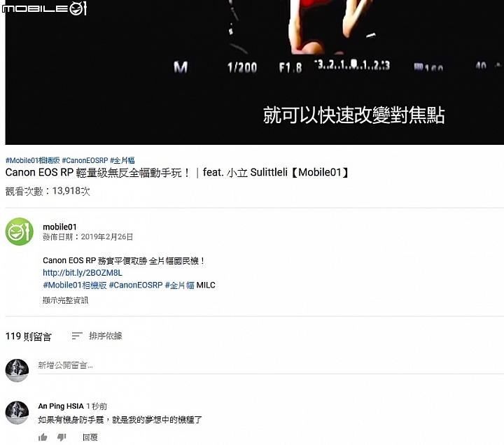Viewport: 504px width, 445px height.
Task: Click the video player frame
Action: 254,72
